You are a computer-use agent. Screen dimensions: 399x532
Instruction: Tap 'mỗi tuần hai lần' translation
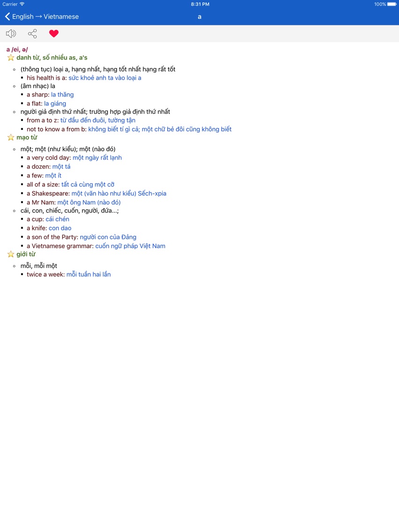coord(89,274)
